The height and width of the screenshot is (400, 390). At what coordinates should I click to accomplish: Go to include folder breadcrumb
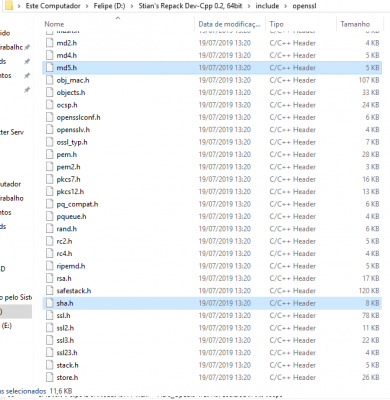[267, 6]
